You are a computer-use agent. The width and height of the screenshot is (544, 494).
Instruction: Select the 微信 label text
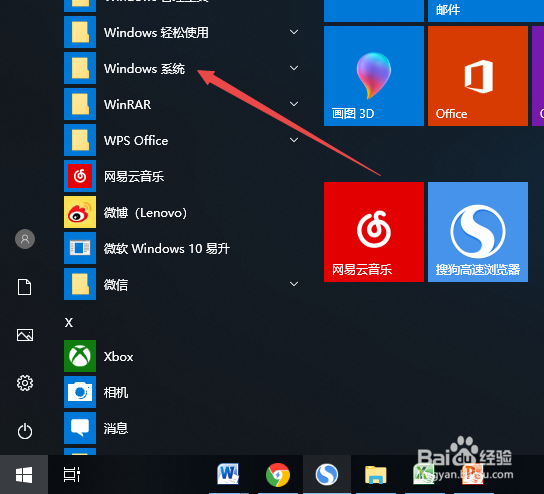(x=116, y=285)
